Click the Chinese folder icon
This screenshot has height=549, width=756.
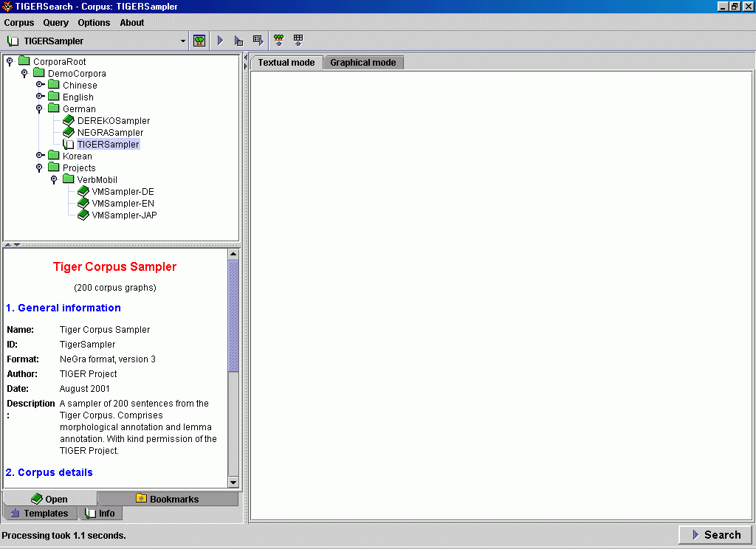[x=54, y=84]
